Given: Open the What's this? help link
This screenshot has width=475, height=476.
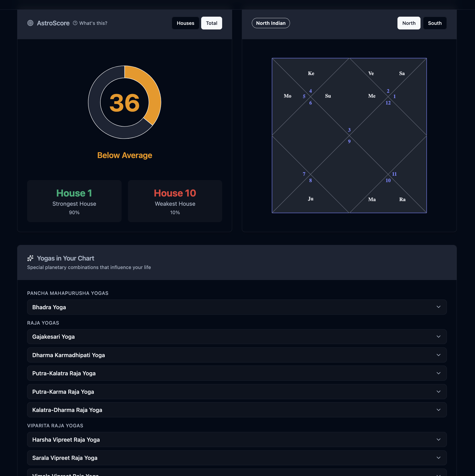Looking at the screenshot, I should [x=93, y=23].
